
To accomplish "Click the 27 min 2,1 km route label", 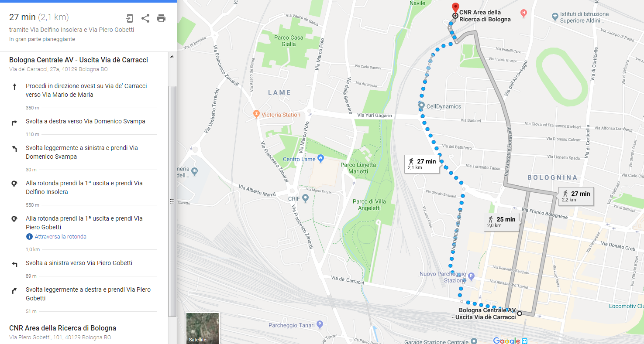I will 422,164.
